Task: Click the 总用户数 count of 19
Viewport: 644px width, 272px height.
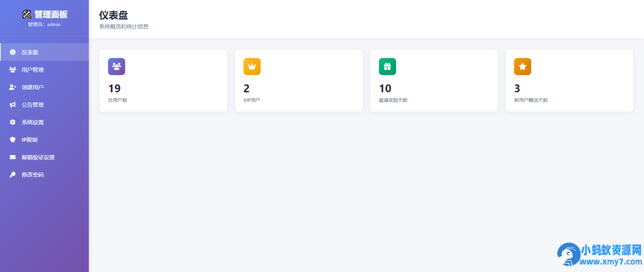Action: coord(115,88)
